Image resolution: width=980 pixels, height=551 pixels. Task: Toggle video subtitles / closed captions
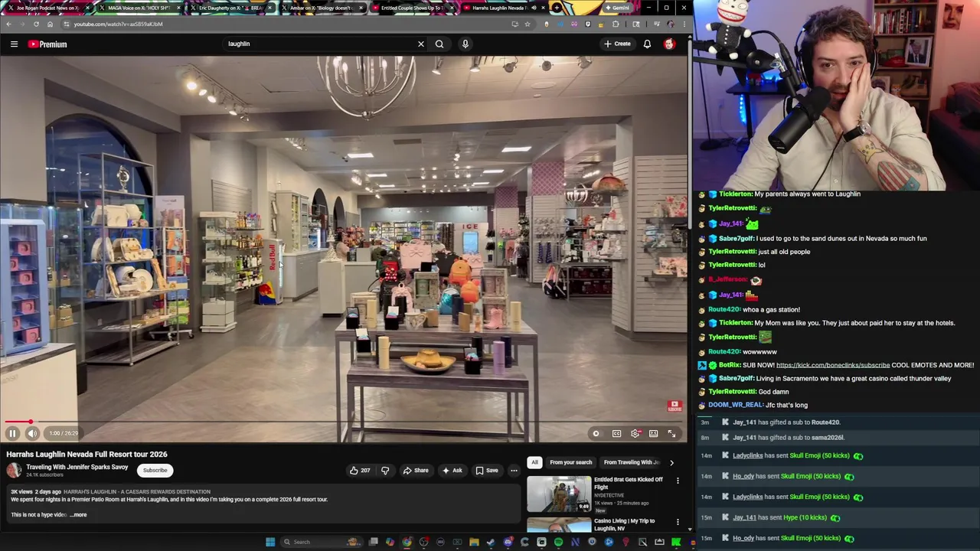pyautogui.click(x=616, y=433)
